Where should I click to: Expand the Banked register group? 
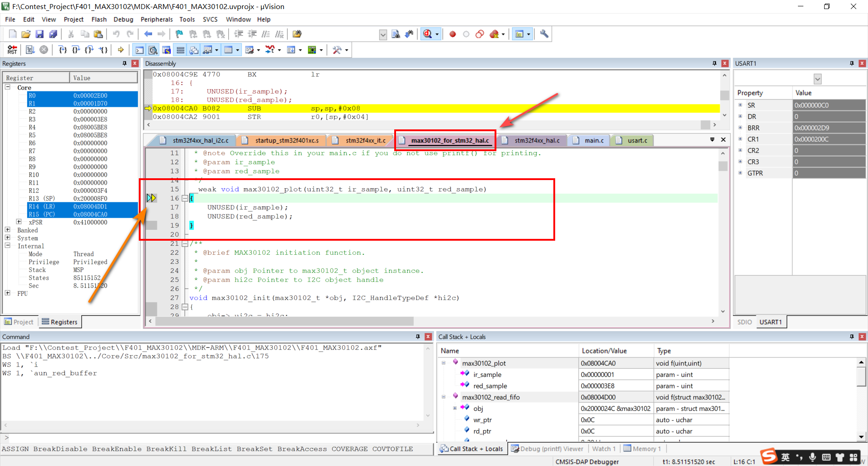click(8, 230)
